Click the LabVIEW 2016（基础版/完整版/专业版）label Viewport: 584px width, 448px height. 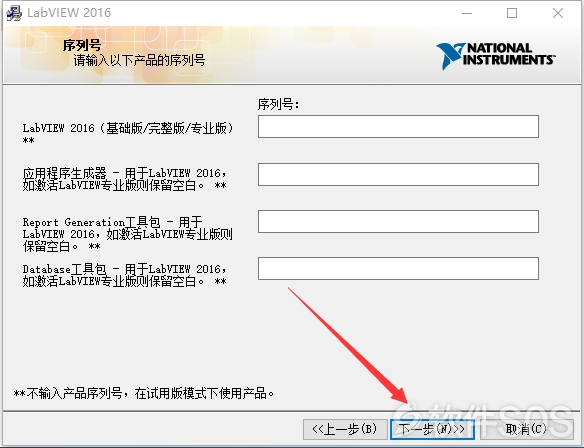coord(128,133)
